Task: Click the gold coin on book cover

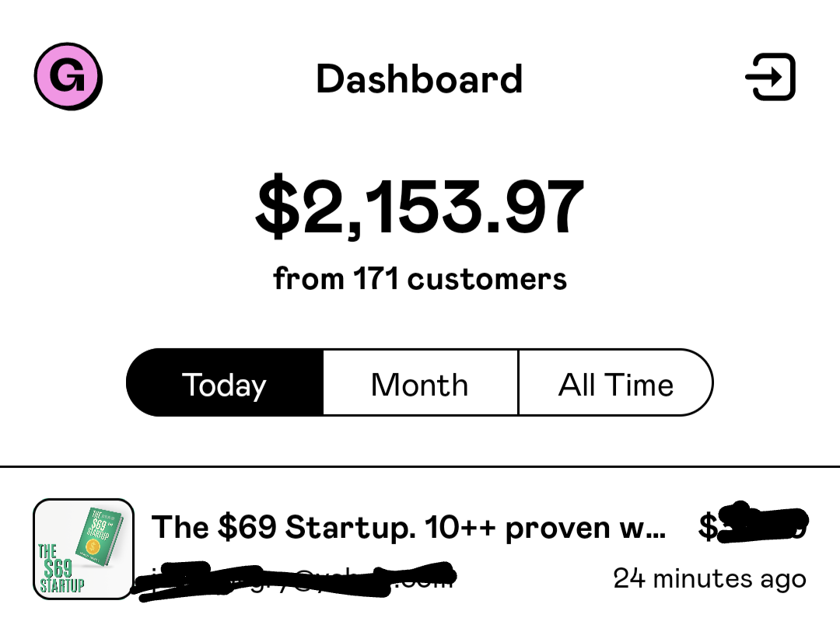Action: [x=93, y=546]
